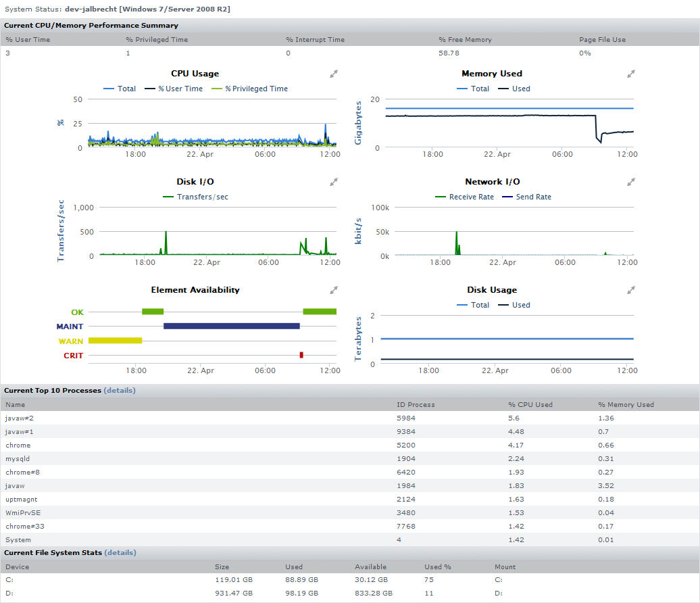
Task: Expand the Disk Usage chart
Action: pos(630,290)
